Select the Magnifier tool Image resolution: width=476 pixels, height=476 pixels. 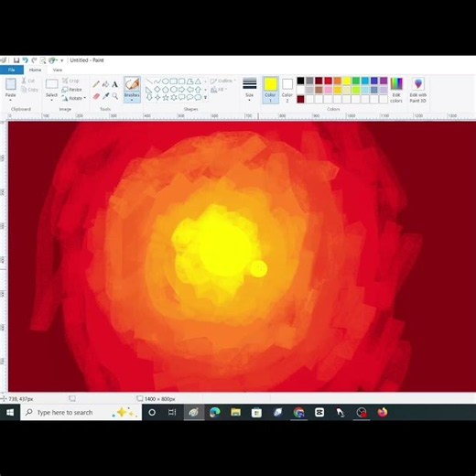click(114, 96)
